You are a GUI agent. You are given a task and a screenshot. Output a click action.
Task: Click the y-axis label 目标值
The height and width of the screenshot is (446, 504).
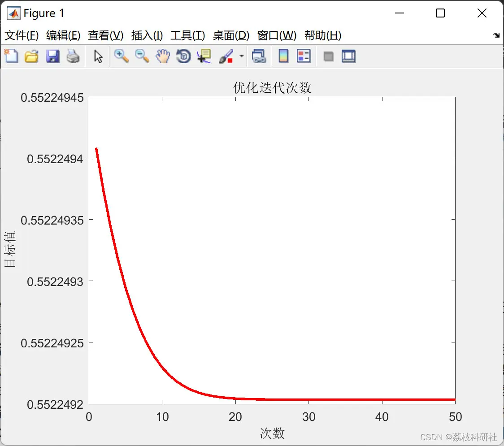[x=10, y=249]
